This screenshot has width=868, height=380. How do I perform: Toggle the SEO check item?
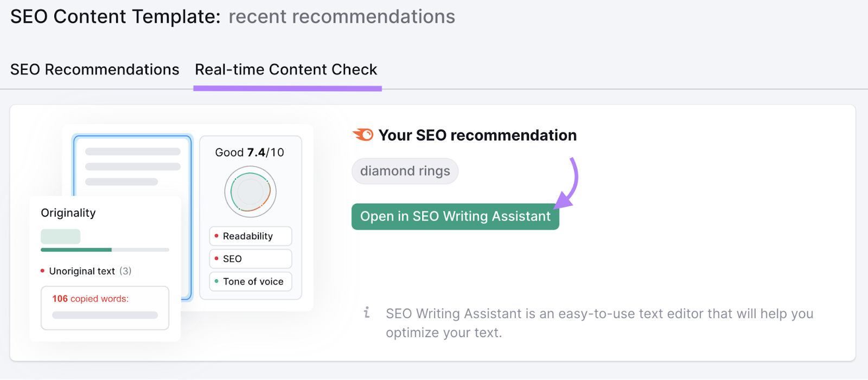point(250,259)
